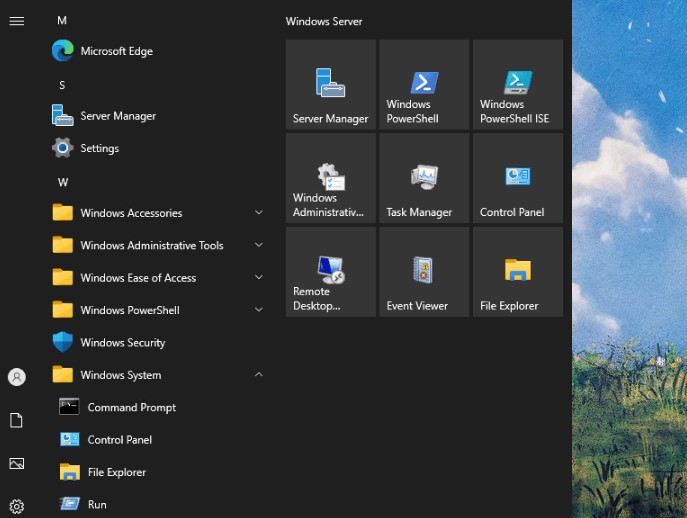
Task: Open the Remote Desktop Connection tile
Action: pyautogui.click(x=330, y=272)
